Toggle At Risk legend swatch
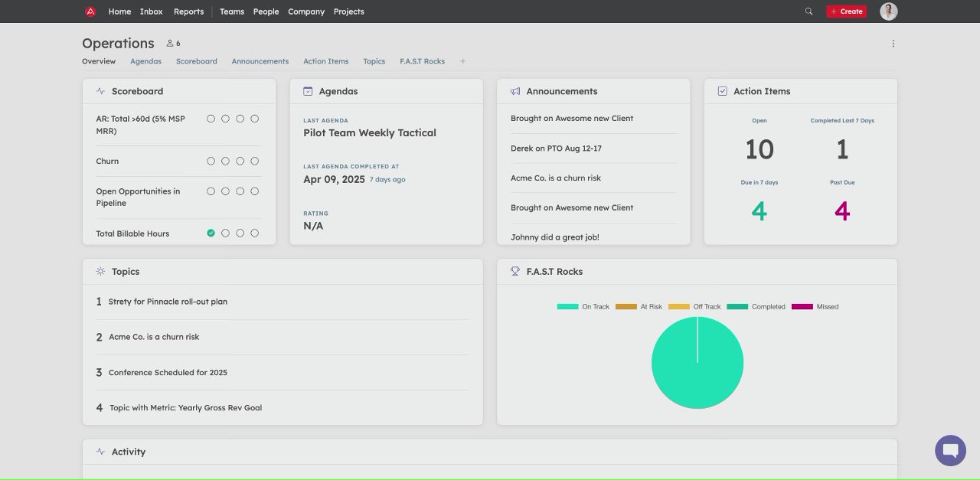This screenshot has height=480, width=980. 626,307
